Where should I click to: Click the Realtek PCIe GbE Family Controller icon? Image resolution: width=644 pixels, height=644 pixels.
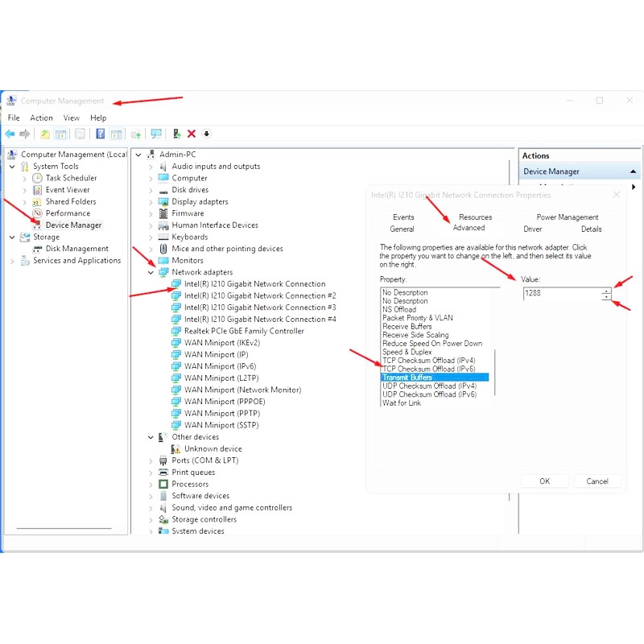click(176, 331)
